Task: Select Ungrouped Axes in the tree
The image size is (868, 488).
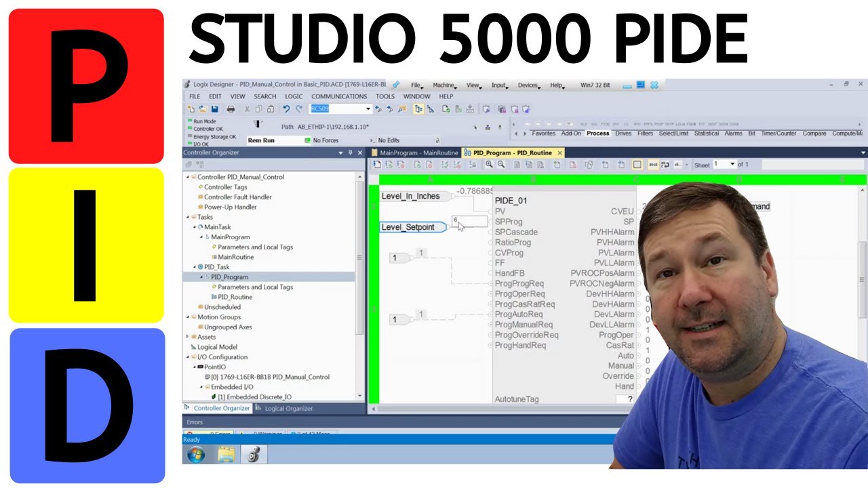Action: coord(228,327)
